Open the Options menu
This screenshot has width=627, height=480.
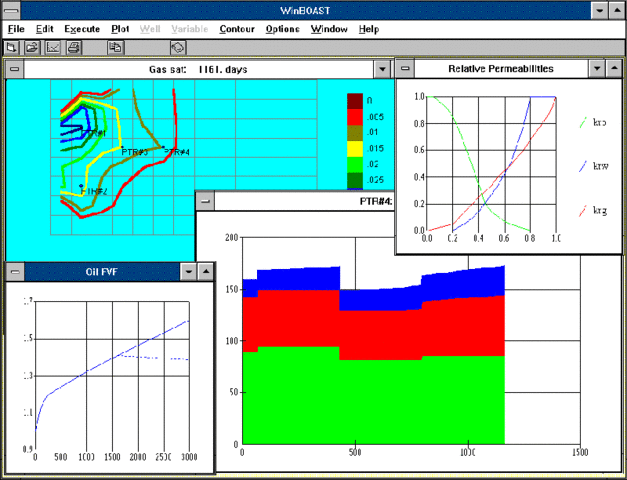click(x=282, y=29)
